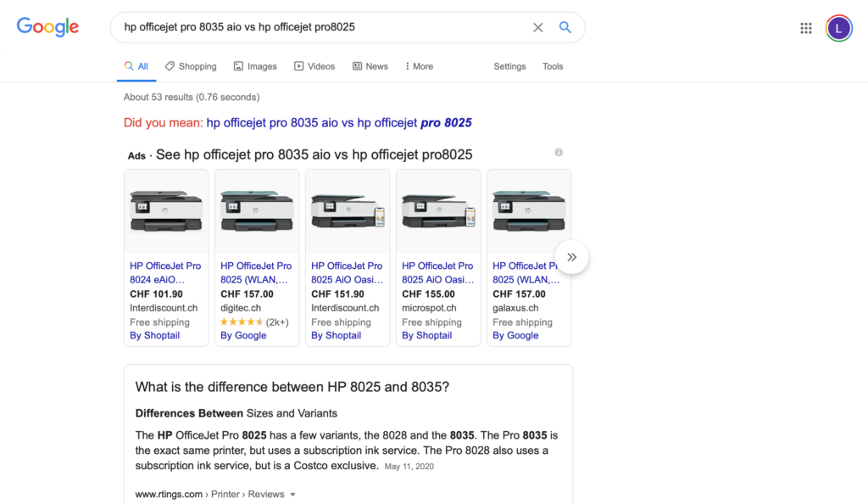Open the digitec.ch HP OfficeJet Pro 8025 title
Viewport: 868px width, 504px height.
[256, 272]
